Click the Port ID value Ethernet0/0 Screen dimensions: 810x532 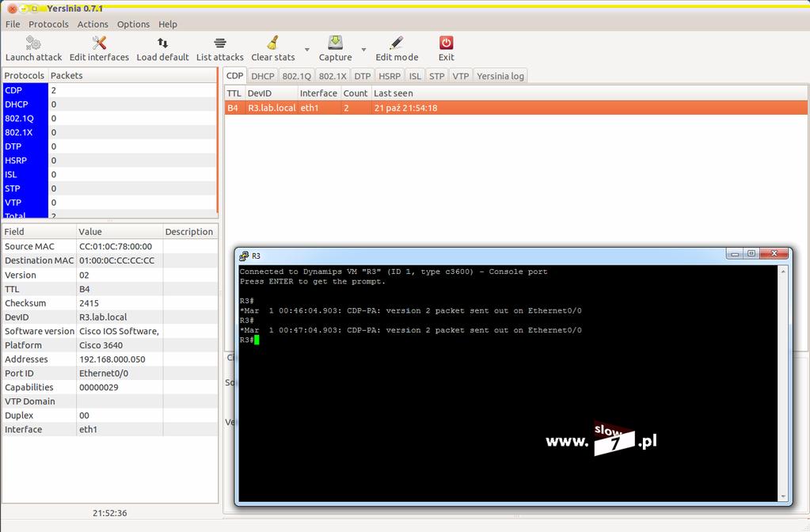pyautogui.click(x=103, y=373)
